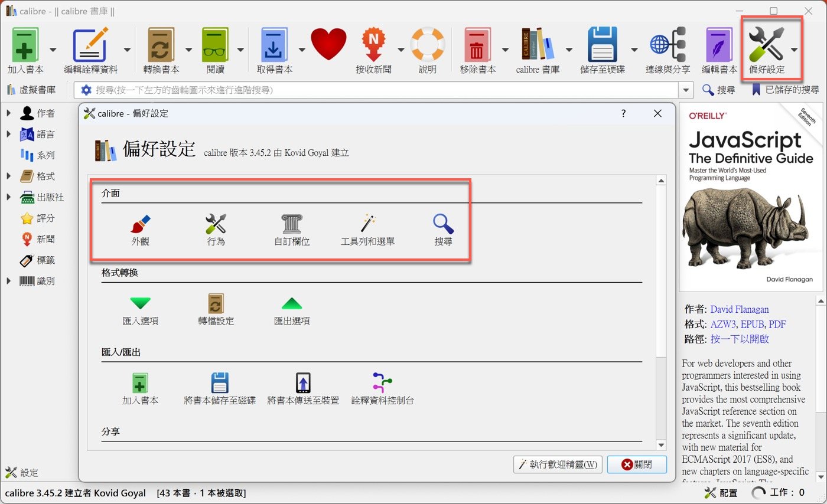The width and height of the screenshot is (827, 504).
Task: Expand the 移除書本 dropdown arrow
Action: 504,50
